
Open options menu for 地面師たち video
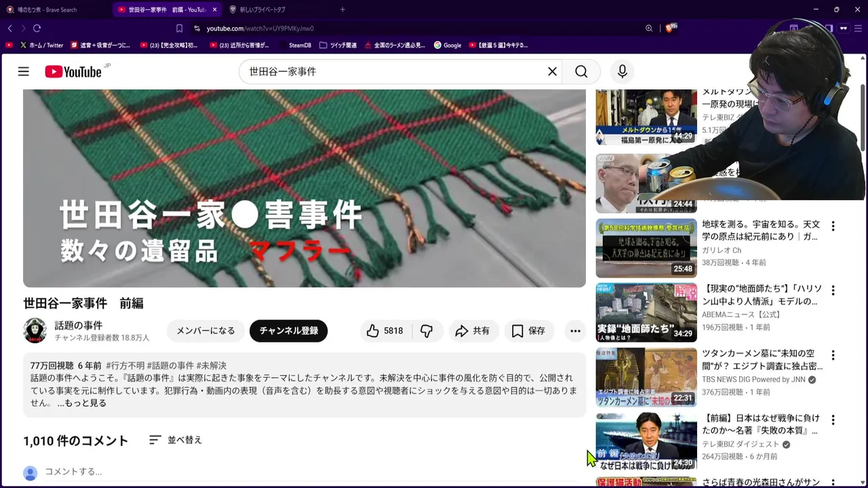[833, 290]
